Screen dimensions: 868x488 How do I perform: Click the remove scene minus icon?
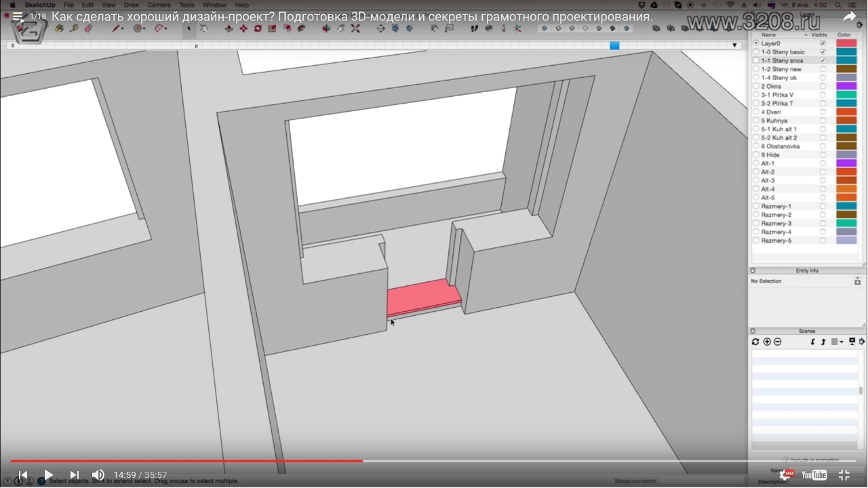click(x=778, y=342)
